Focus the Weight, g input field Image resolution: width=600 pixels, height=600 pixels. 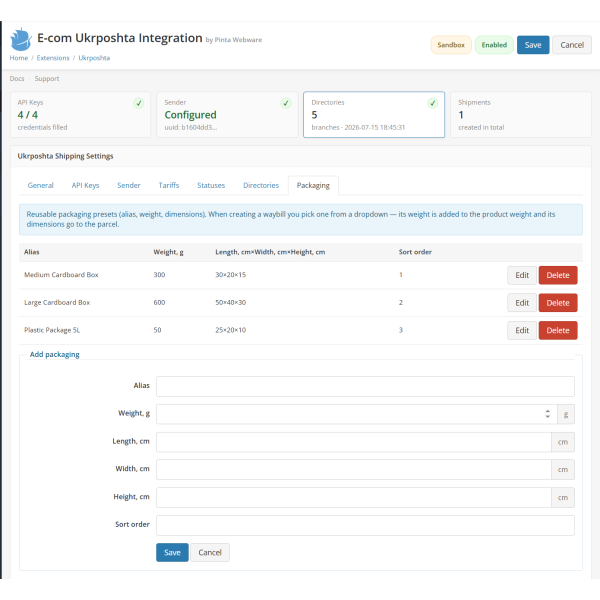click(x=357, y=414)
